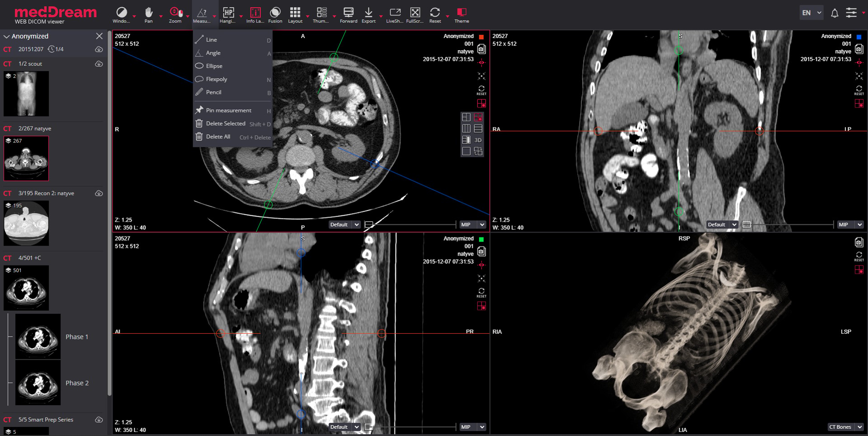This screenshot has width=868, height=436.
Task: Open the EN language dropdown
Action: click(811, 13)
